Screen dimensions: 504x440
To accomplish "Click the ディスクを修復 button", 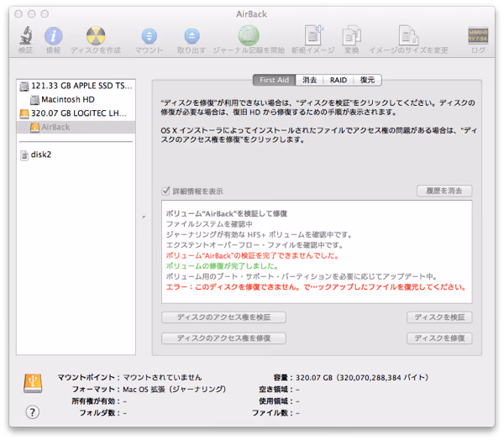I will [439, 338].
